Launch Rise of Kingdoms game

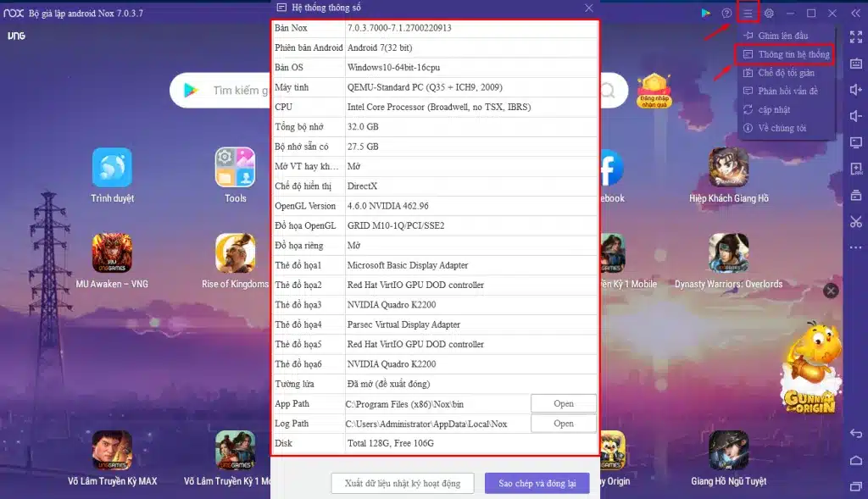pyautogui.click(x=236, y=253)
